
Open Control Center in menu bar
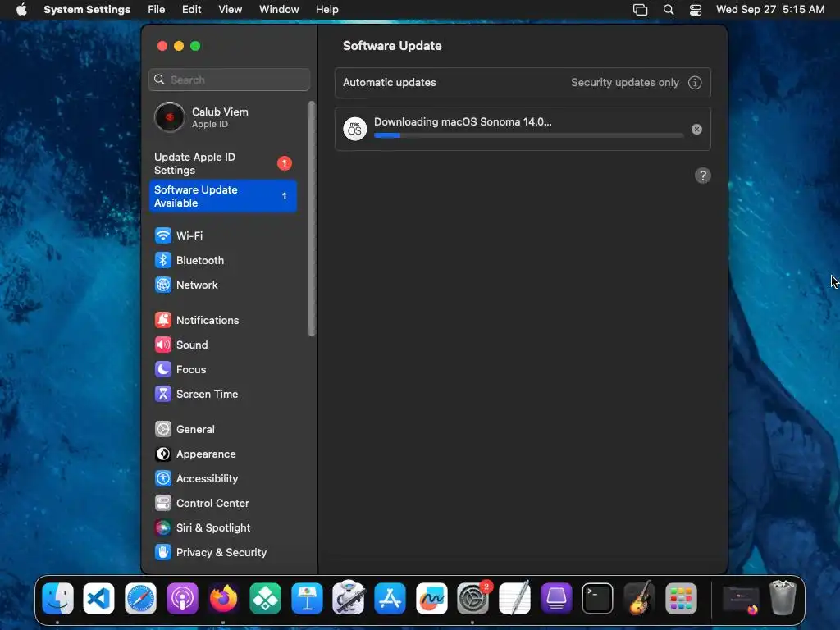[x=696, y=10]
